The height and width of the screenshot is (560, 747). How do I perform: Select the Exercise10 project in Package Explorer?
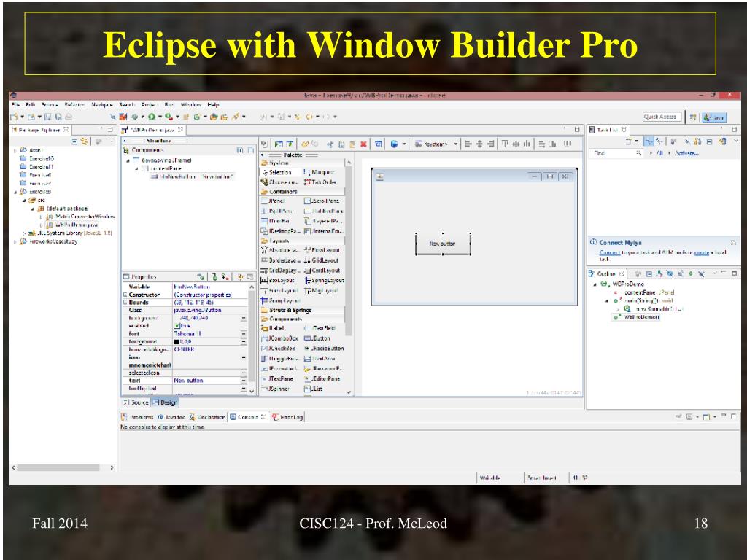pyautogui.click(x=37, y=158)
